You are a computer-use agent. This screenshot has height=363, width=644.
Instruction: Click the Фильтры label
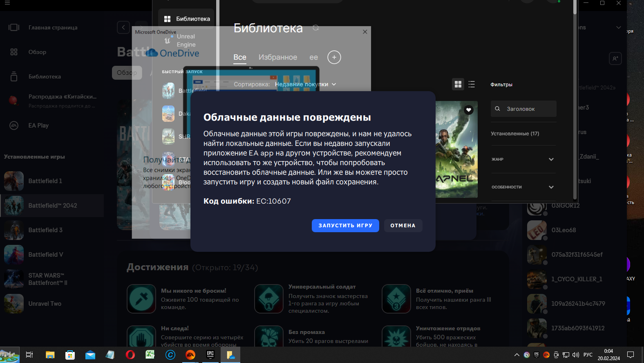click(501, 85)
